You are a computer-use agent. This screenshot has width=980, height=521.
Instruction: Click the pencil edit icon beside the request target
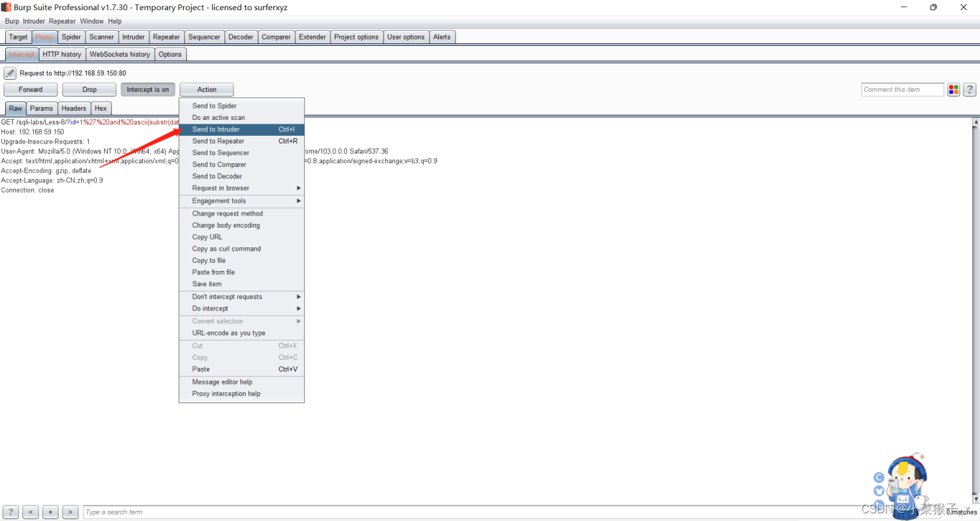click(x=10, y=73)
